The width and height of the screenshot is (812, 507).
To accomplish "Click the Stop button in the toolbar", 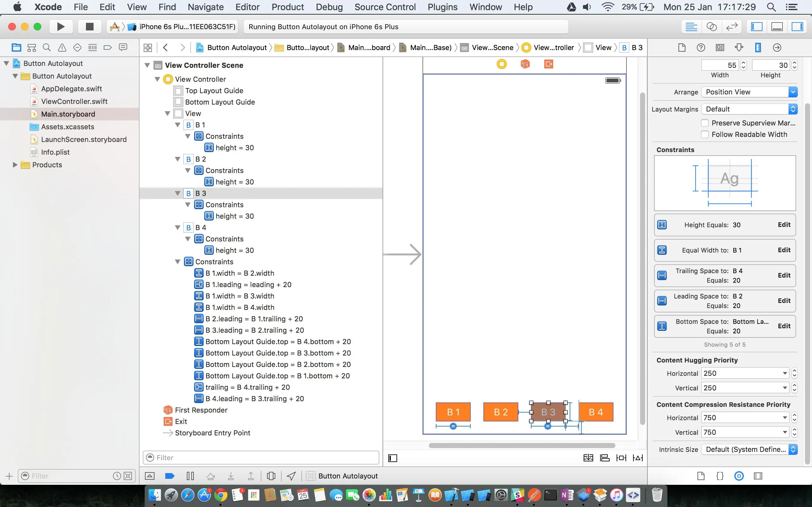I will pos(89,27).
